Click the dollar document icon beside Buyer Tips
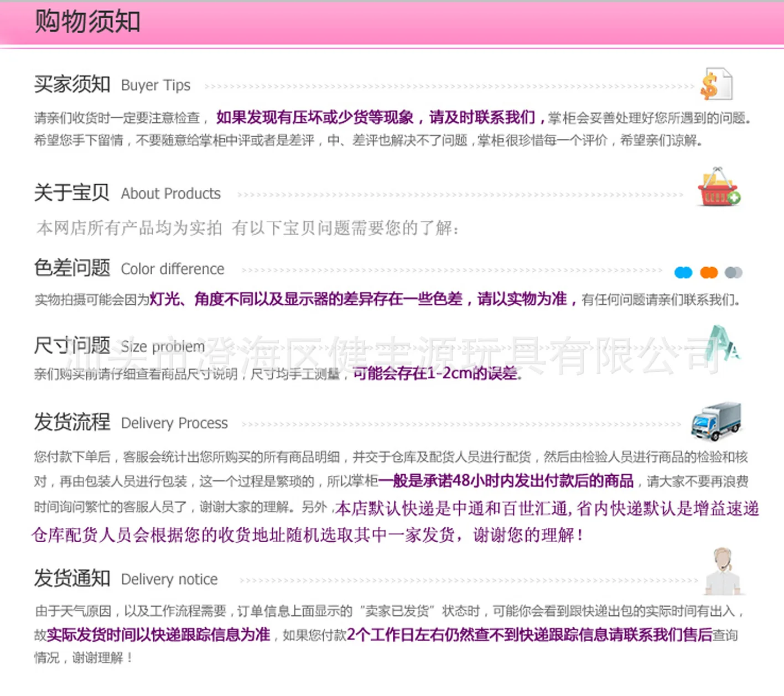Viewport: 784px width, 696px height. pyautogui.click(x=716, y=85)
